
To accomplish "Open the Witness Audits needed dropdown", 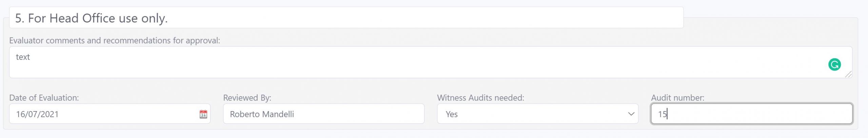I will coord(537,114).
